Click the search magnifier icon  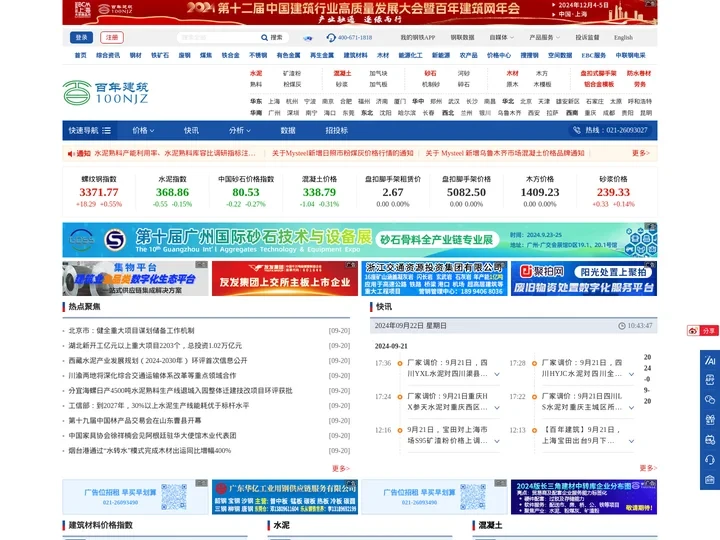[264, 38]
